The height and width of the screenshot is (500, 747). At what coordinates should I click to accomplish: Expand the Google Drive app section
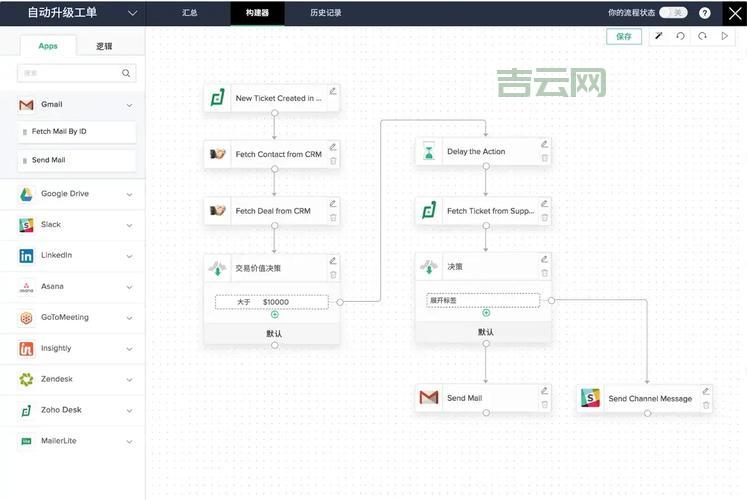[129, 194]
